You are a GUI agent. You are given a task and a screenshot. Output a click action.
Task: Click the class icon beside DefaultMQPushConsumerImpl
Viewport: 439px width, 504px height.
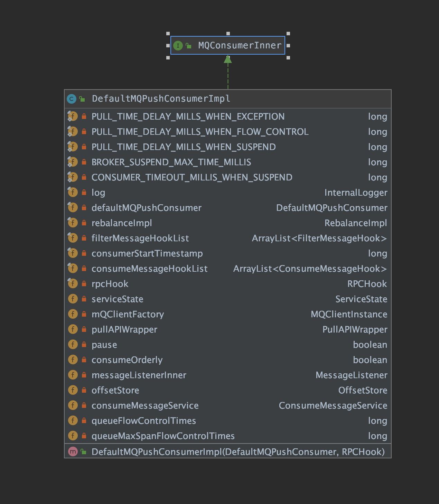click(x=72, y=99)
